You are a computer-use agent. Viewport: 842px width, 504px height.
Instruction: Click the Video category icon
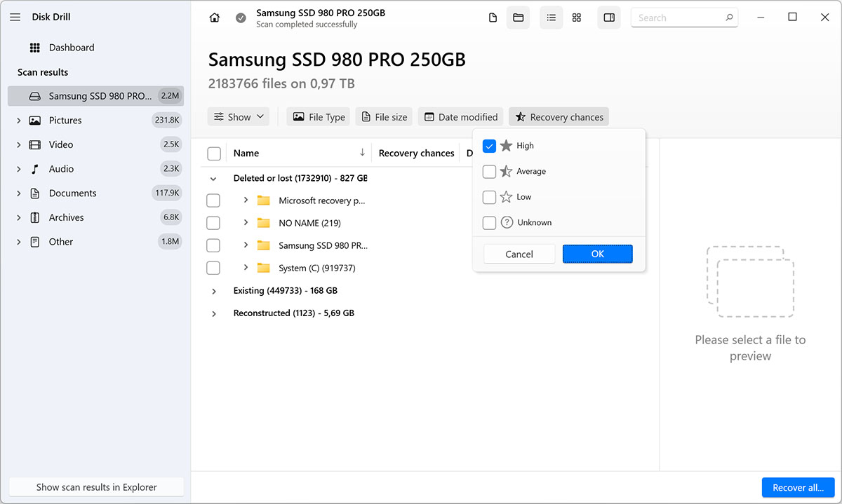point(35,145)
